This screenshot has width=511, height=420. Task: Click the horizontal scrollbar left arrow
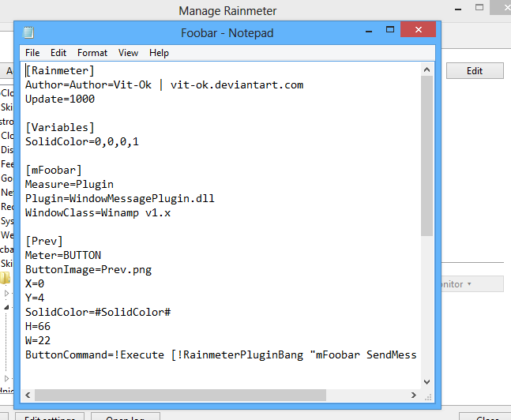pos(28,396)
